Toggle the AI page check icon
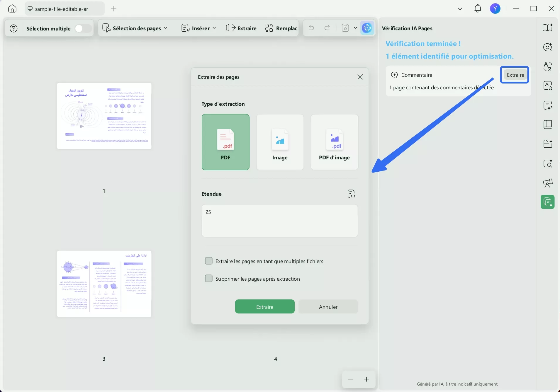The width and height of the screenshot is (560, 392). click(367, 28)
